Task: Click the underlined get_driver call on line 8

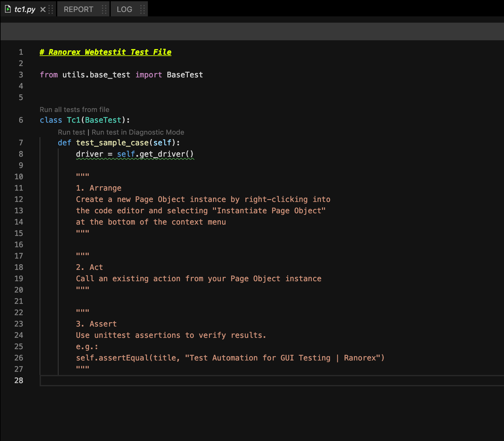Action: click(165, 154)
